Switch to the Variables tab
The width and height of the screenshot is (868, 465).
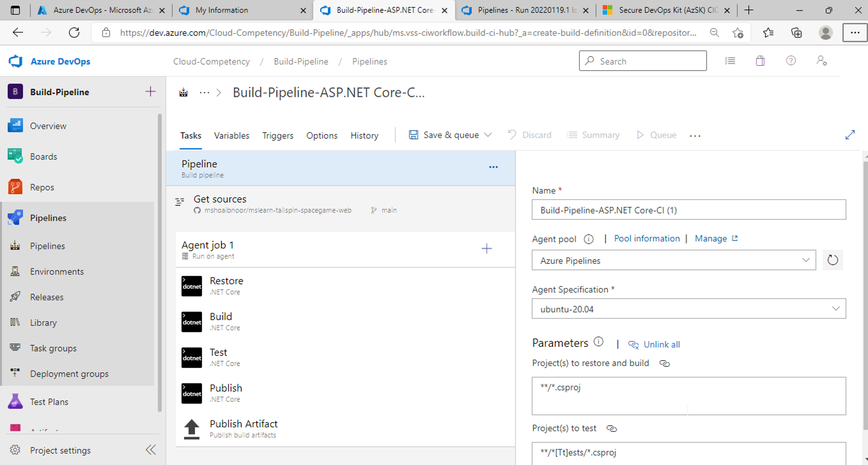(x=232, y=135)
